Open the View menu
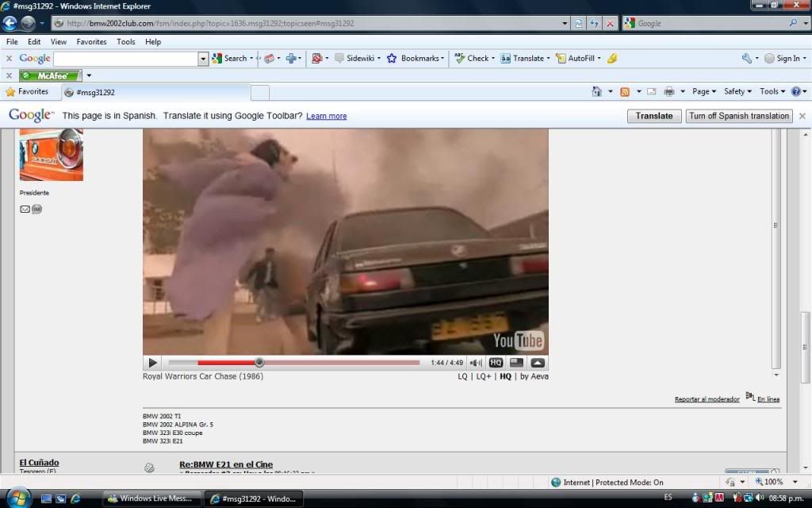 58,41
